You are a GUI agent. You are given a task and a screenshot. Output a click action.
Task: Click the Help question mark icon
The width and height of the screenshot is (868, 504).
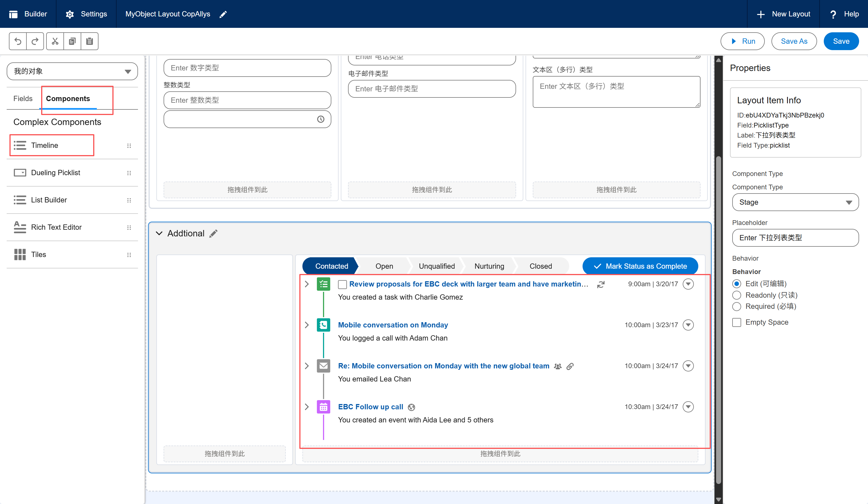(833, 14)
